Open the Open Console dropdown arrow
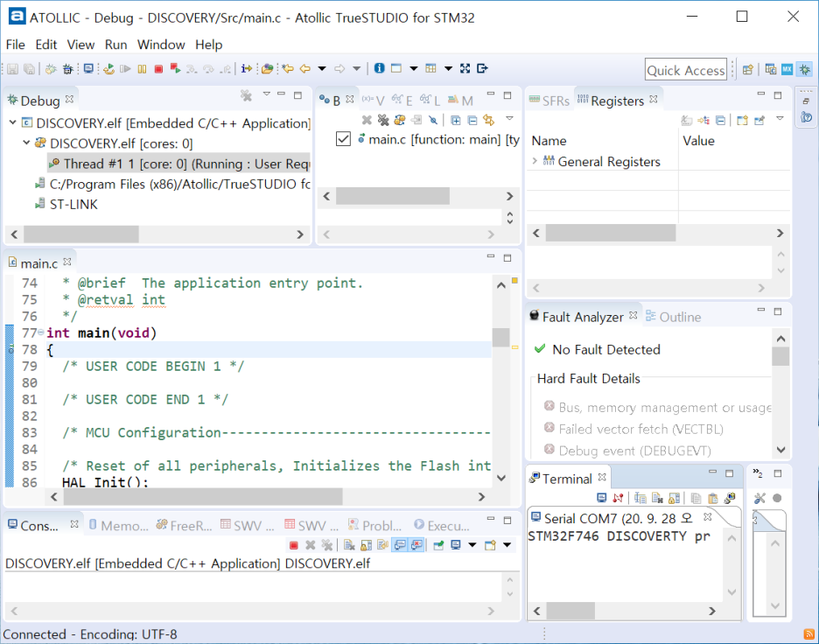Viewport: 819px width, 644px height. click(507, 545)
